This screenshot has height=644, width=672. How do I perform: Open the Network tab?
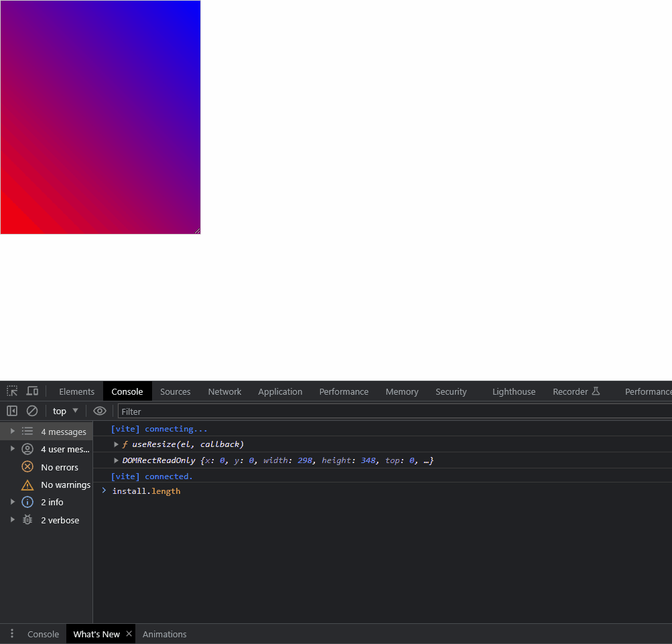[224, 391]
